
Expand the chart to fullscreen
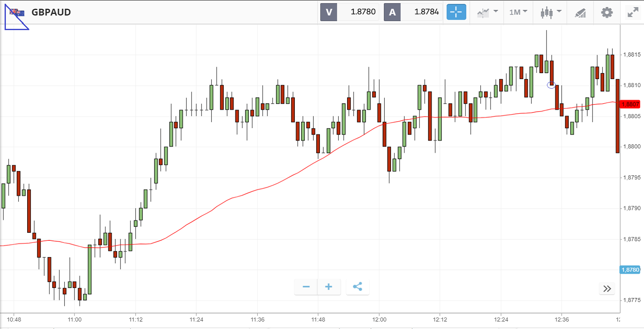click(x=633, y=12)
